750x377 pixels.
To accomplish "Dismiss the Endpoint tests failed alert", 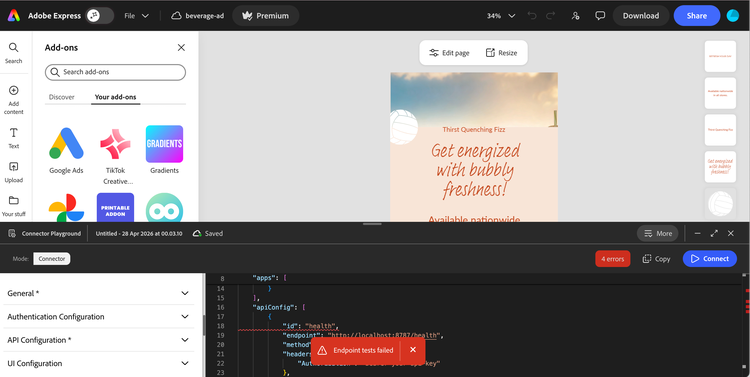I will point(413,350).
